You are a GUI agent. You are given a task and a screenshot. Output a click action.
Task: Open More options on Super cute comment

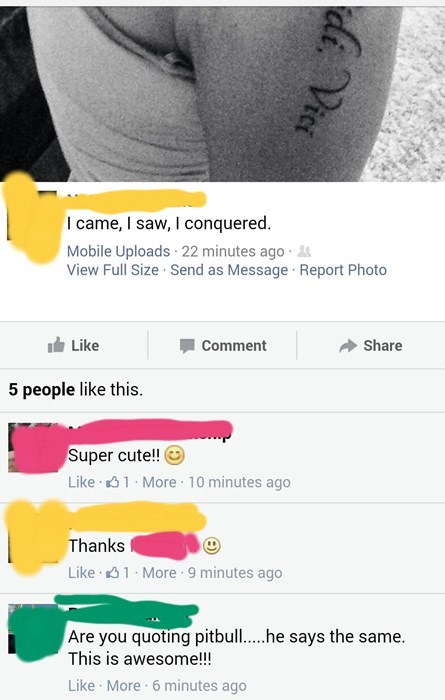point(159,482)
